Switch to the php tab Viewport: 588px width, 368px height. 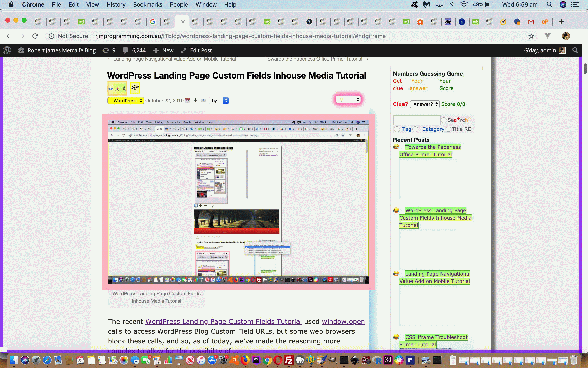[448, 22]
